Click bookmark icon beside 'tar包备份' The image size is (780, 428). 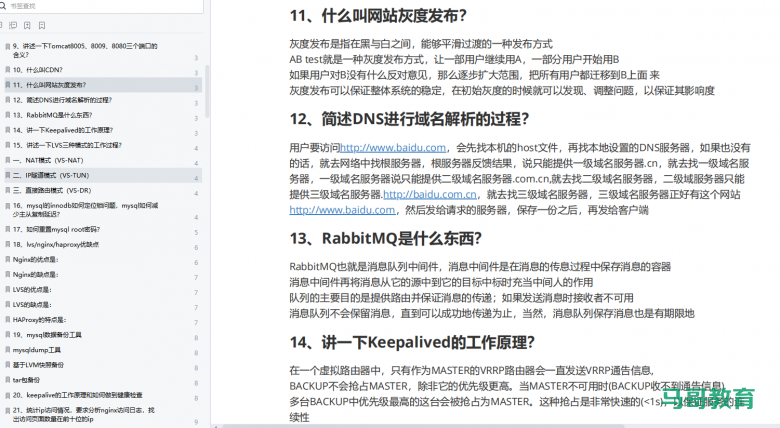click(x=6, y=380)
